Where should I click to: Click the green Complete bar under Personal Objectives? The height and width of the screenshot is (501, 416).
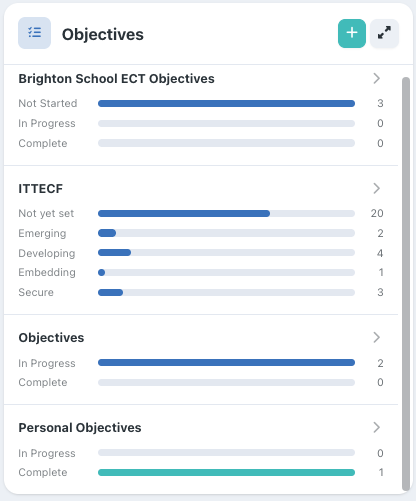tap(226, 472)
